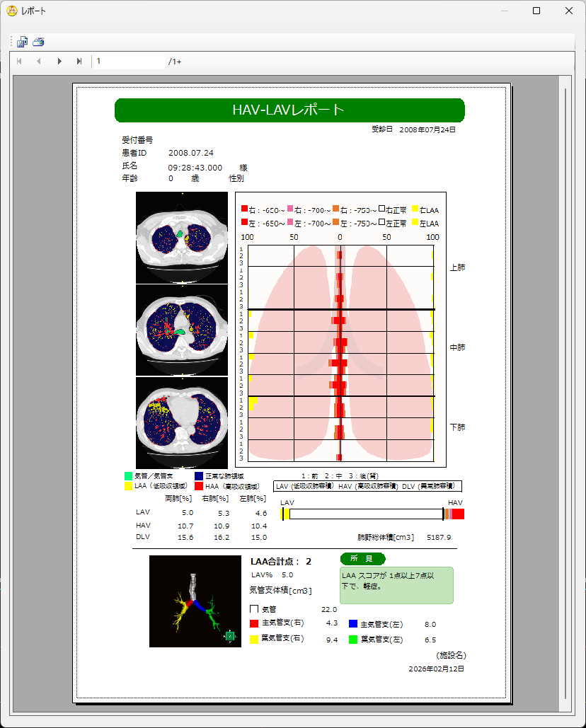The width and height of the screenshot is (586, 728).
Task: Go to the first report page
Action: point(19,62)
